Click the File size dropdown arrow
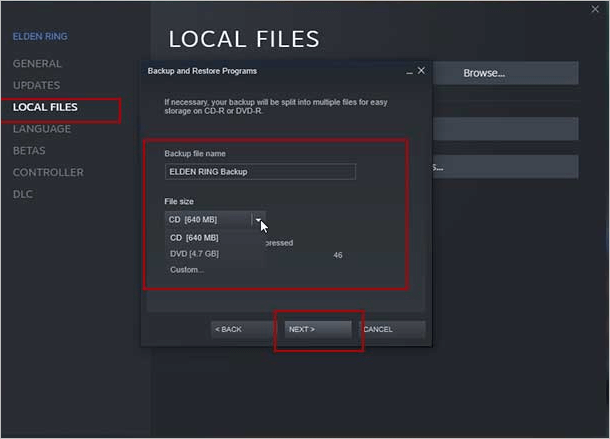 pos(257,219)
